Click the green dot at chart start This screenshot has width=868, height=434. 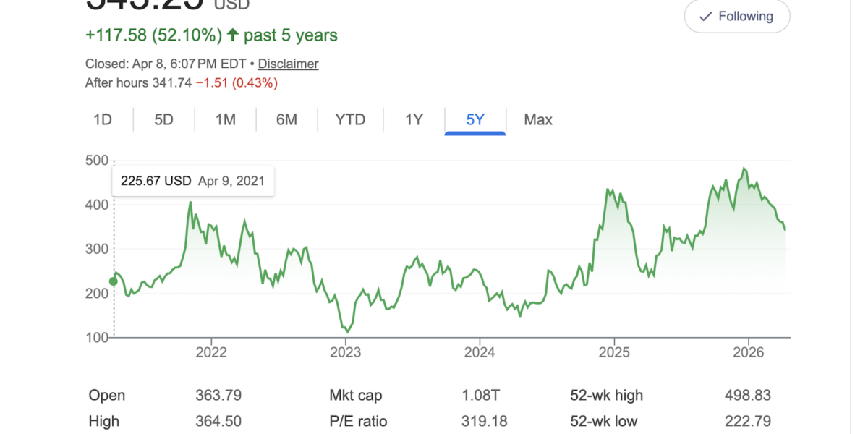click(x=114, y=282)
